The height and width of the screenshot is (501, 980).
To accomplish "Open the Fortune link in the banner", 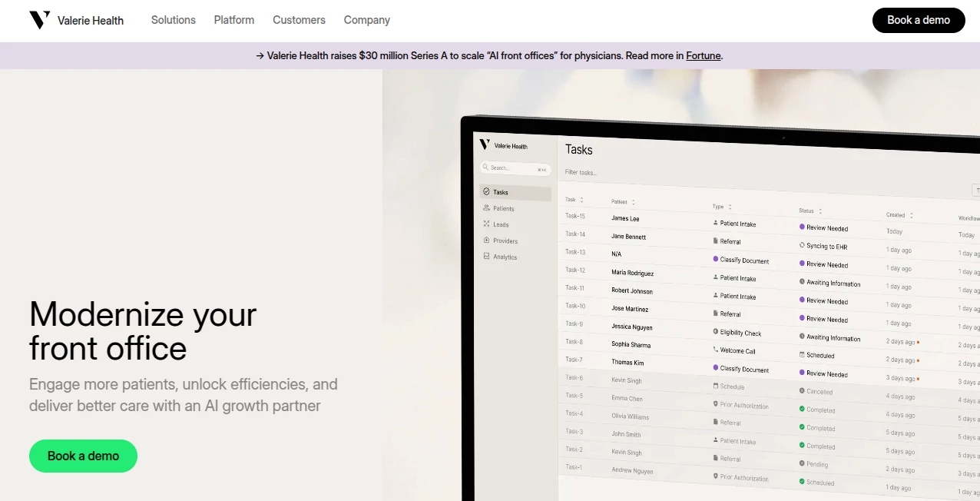I will click(x=704, y=55).
